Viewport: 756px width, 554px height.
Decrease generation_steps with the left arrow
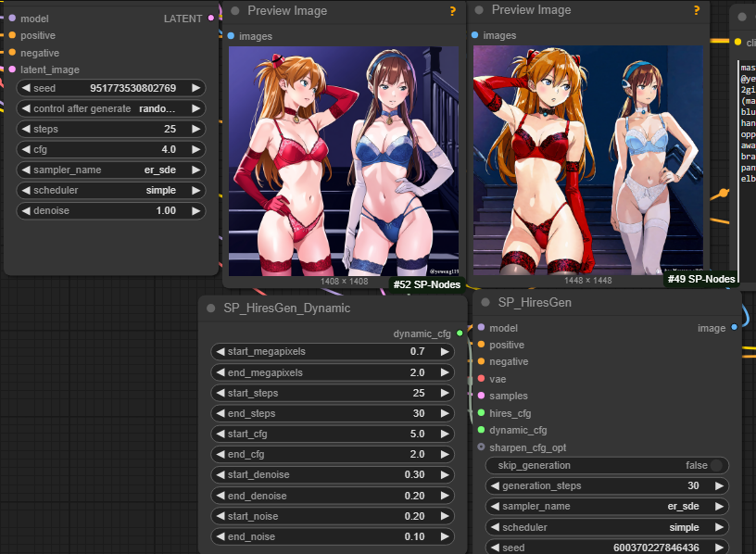(x=495, y=485)
